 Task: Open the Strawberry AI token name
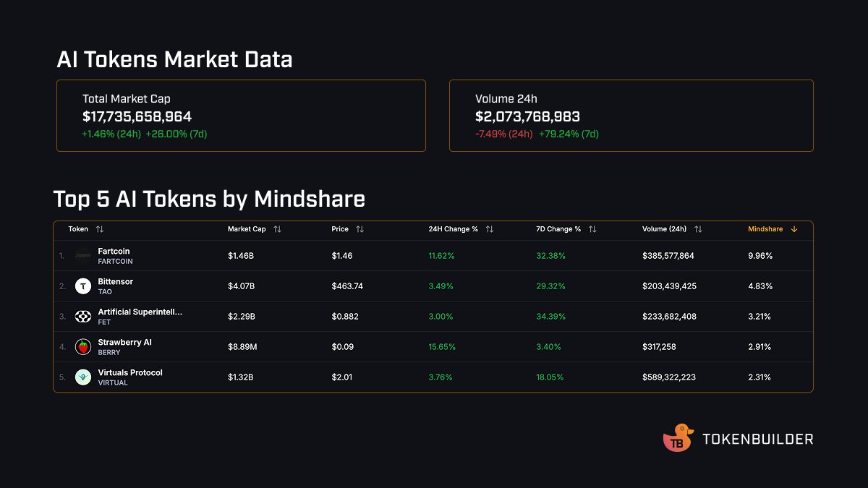click(x=124, y=342)
